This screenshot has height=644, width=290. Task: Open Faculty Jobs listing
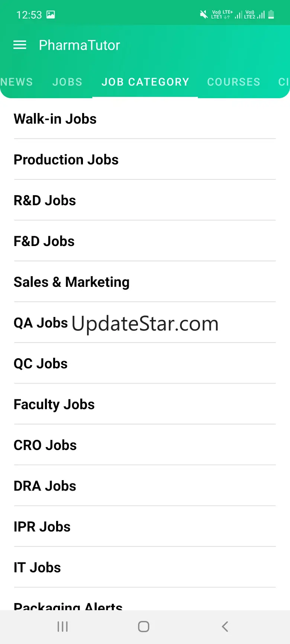point(145,404)
